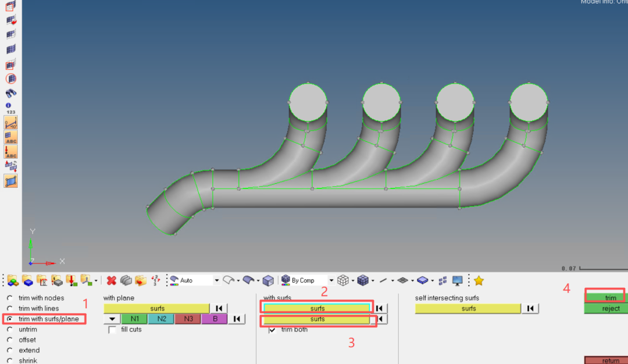Expand the plane normal selector arrow before N1
Viewport: 628px width, 364px height.
point(112,319)
